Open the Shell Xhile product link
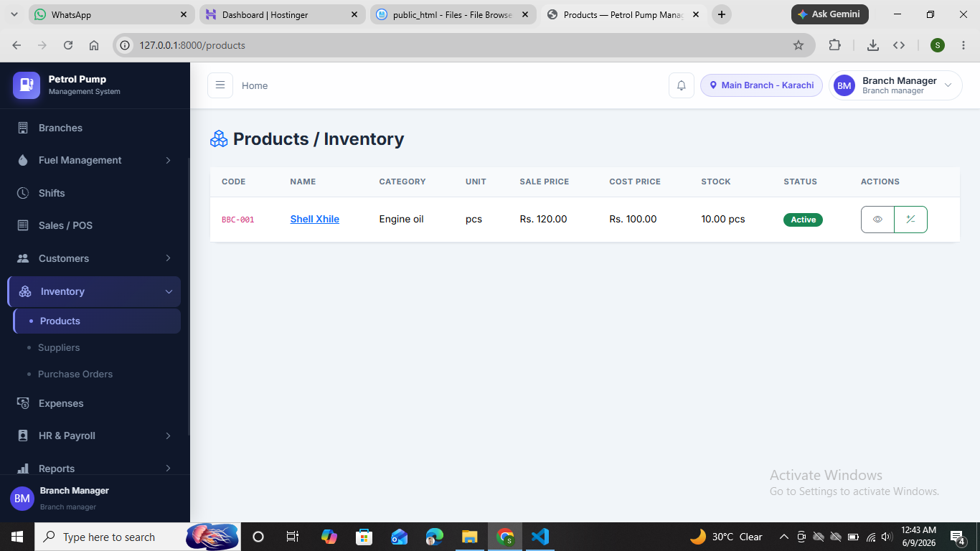The width and height of the screenshot is (980, 551). (x=315, y=219)
